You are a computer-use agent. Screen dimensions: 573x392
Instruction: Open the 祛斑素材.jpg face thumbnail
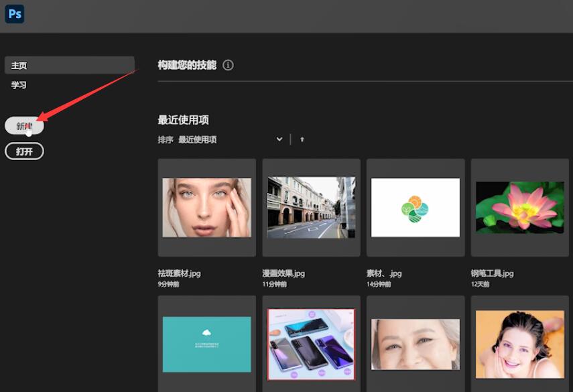point(207,208)
